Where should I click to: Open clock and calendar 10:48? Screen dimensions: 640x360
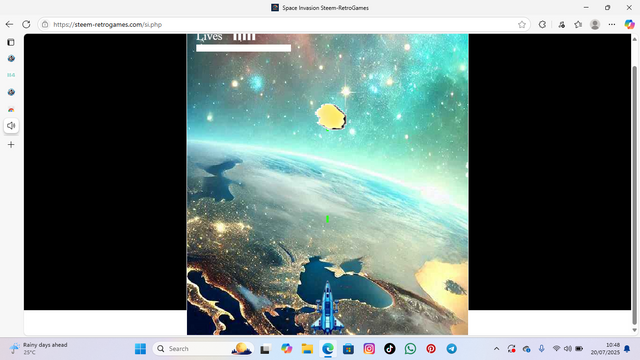click(605, 349)
